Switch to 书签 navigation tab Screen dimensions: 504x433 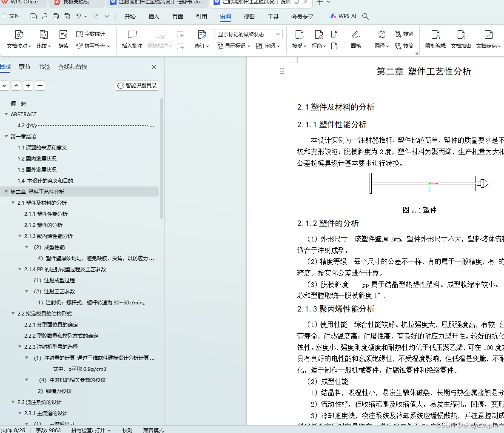pyautogui.click(x=44, y=67)
